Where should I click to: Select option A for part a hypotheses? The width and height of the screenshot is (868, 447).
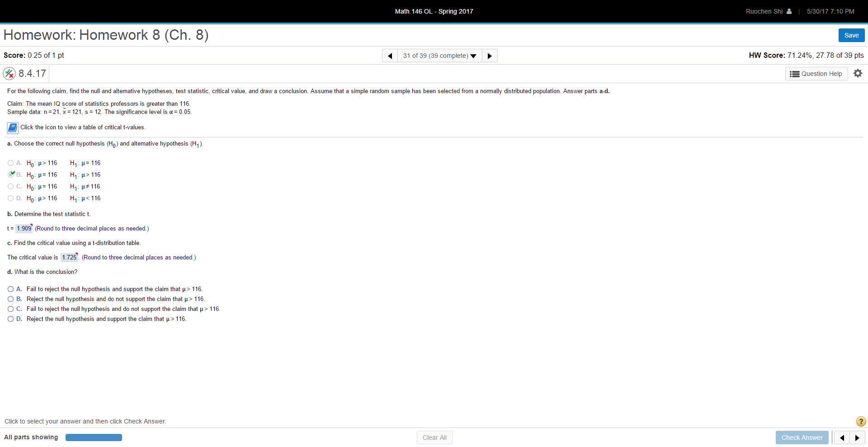click(x=10, y=163)
